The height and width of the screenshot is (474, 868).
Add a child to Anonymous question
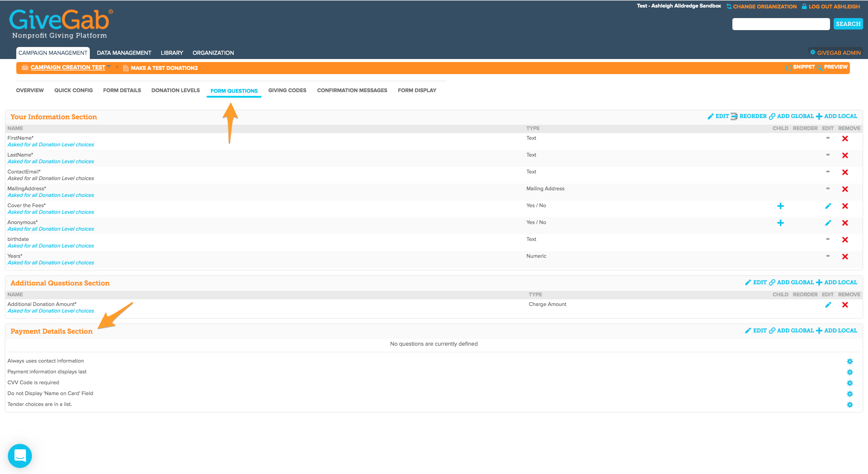coord(780,223)
